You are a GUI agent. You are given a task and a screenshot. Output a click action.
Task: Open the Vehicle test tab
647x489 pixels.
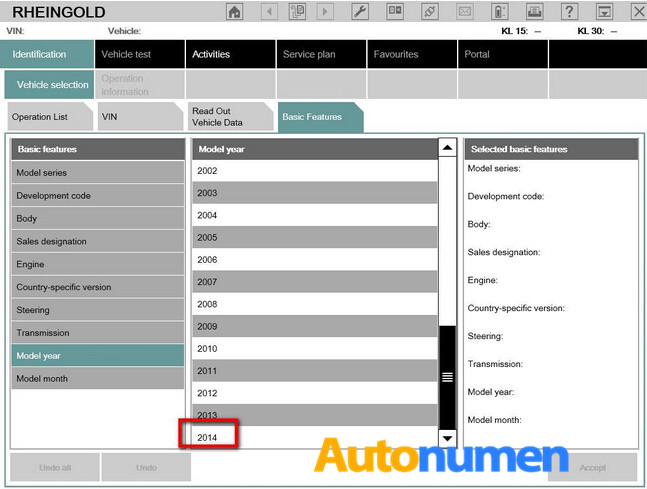[x=140, y=54]
